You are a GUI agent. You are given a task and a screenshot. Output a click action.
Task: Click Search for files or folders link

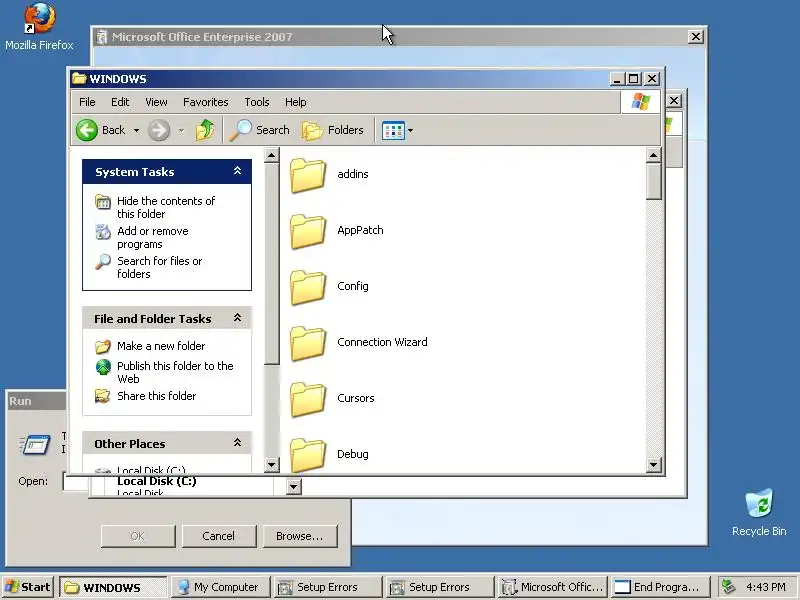159,267
